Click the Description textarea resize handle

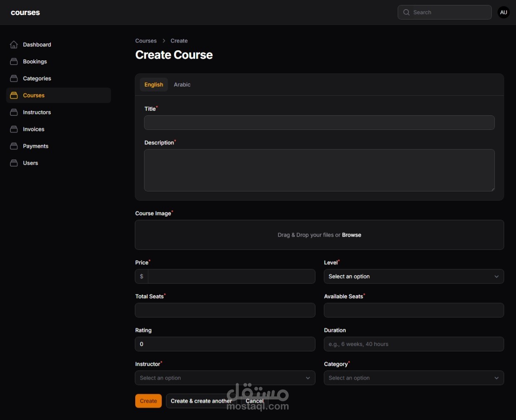492,189
